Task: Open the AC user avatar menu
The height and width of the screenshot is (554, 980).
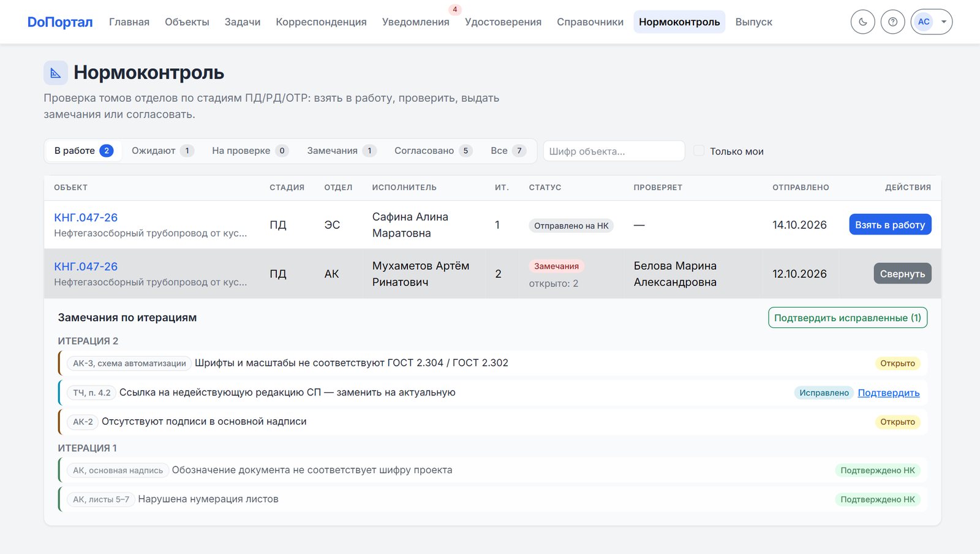Action: 931,22
